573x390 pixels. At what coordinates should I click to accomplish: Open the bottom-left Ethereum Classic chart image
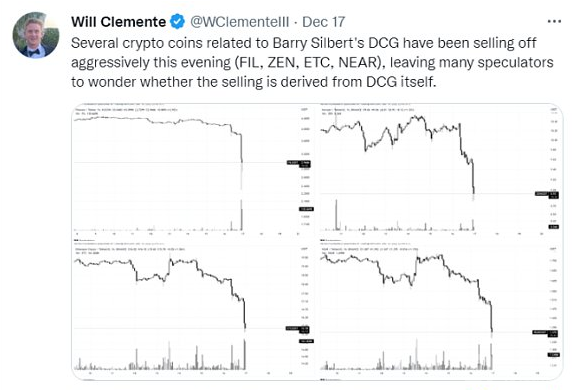click(x=194, y=309)
